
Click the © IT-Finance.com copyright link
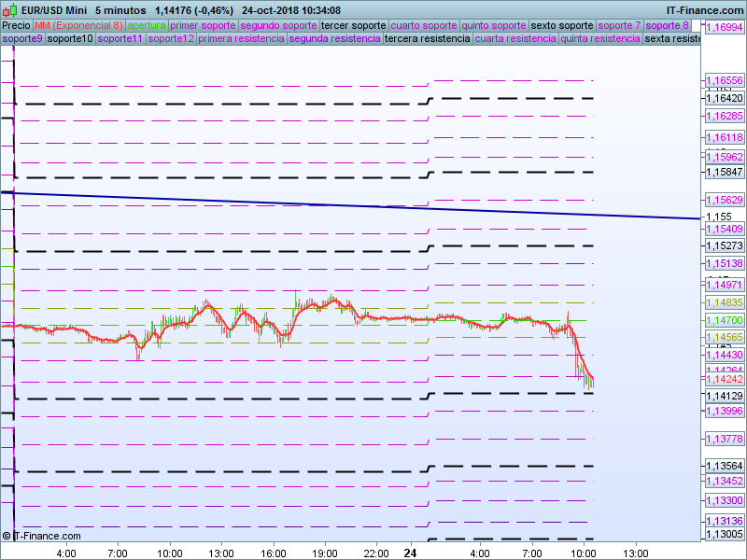point(42,536)
